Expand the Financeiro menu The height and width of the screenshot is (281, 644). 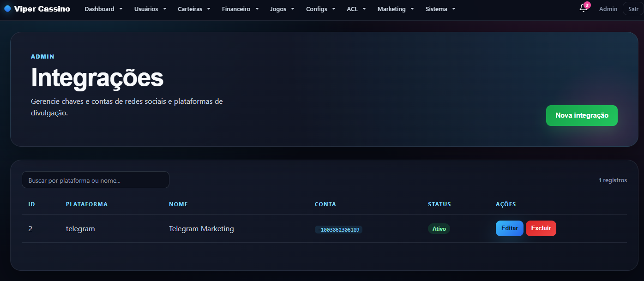coord(240,9)
